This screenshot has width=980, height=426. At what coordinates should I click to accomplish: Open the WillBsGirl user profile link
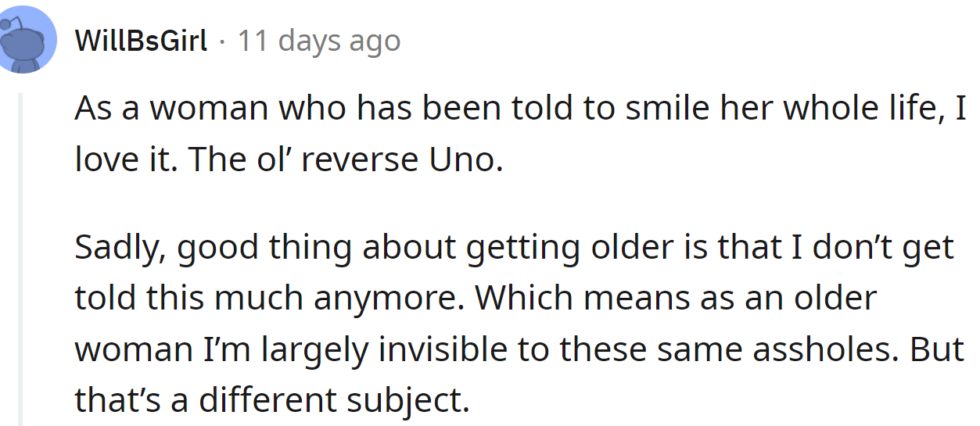pyautogui.click(x=142, y=41)
